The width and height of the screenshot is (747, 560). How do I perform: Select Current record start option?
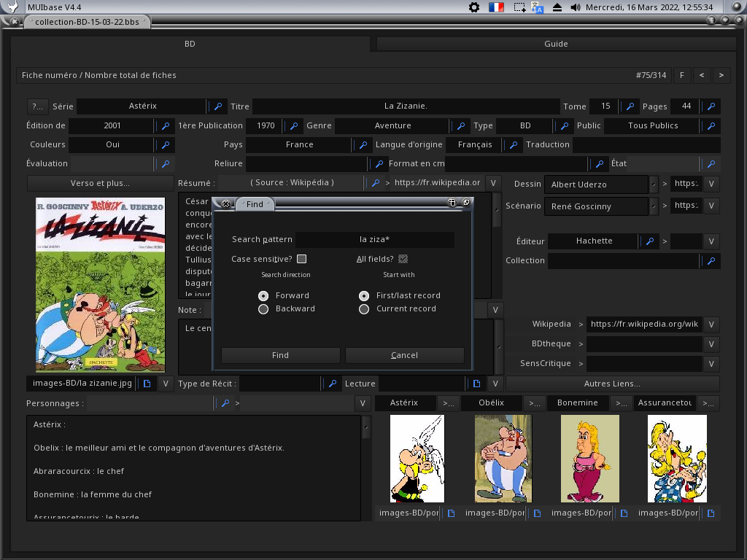coord(364,309)
